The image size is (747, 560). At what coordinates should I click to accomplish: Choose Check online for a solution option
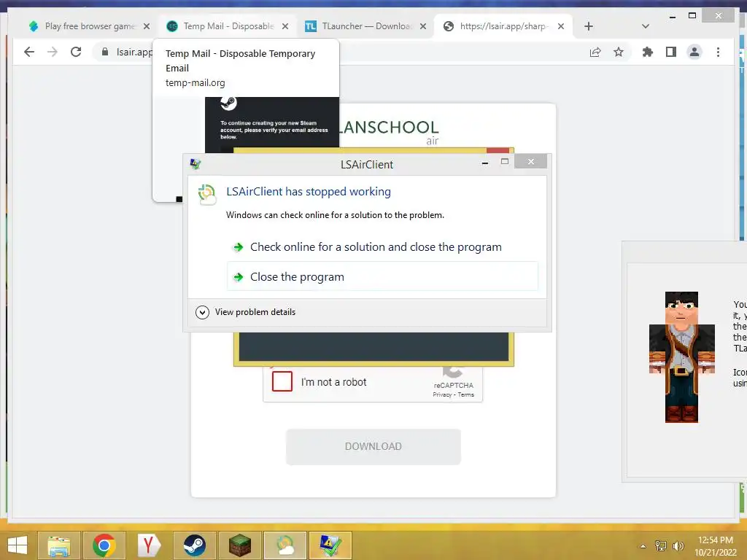pyautogui.click(x=382, y=246)
